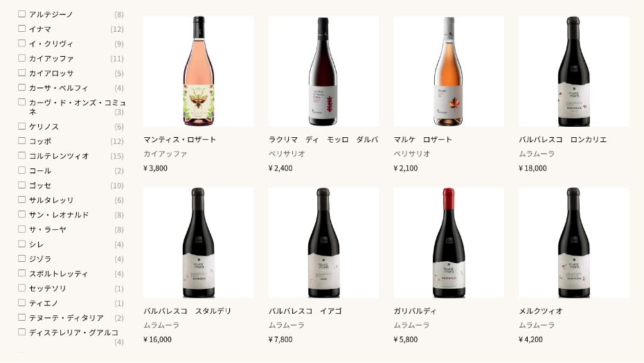Viewport: 644px width, 363px height.
Task: Select the ゴッセ filter checkbox
Action: tap(21, 185)
